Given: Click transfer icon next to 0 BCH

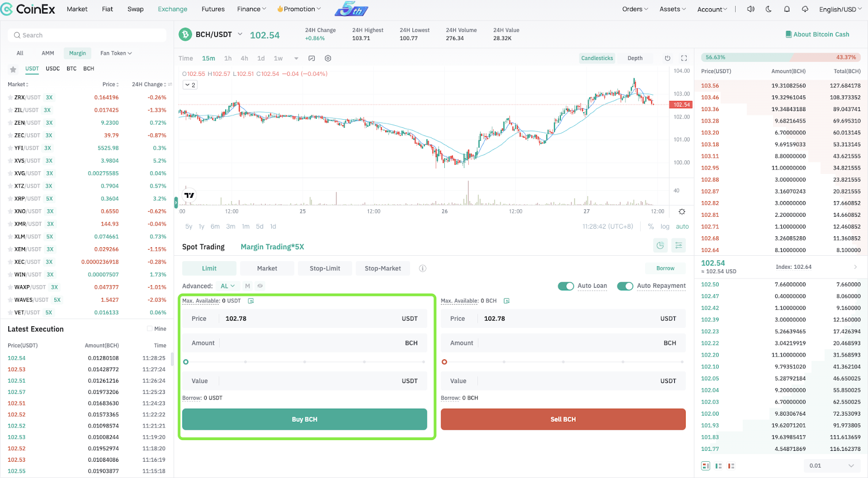Looking at the screenshot, I should [x=507, y=301].
